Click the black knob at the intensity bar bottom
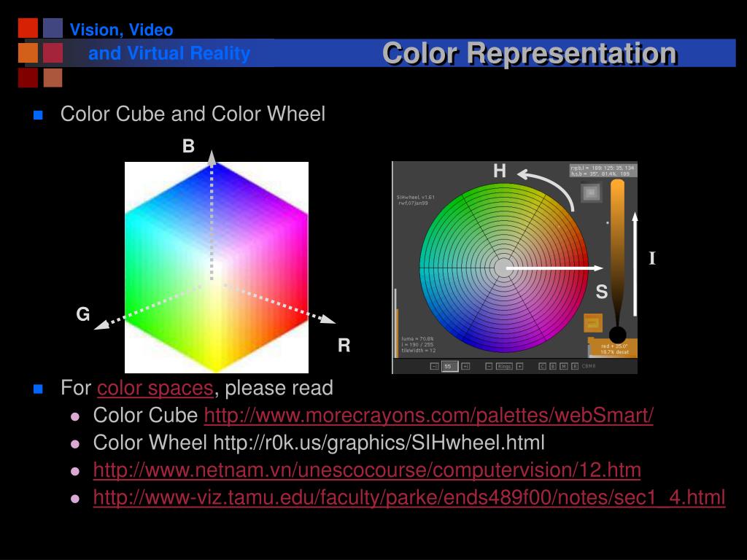This screenshot has width=747, height=560. point(617,335)
